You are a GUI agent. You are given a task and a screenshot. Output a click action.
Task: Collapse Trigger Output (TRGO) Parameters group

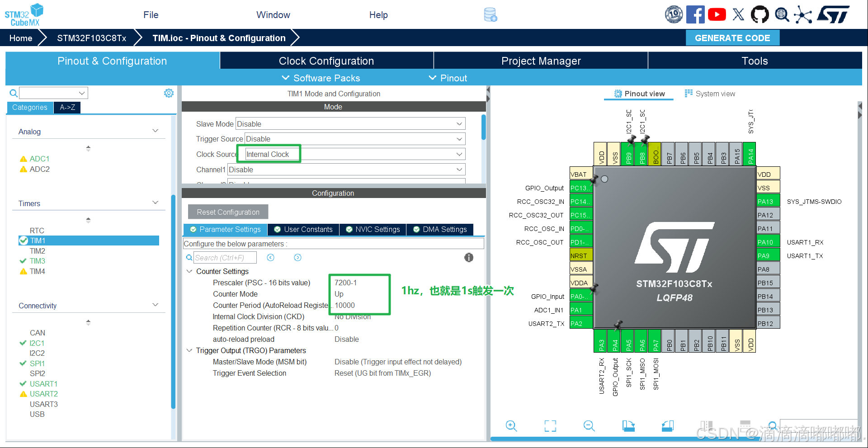[189, 350]
